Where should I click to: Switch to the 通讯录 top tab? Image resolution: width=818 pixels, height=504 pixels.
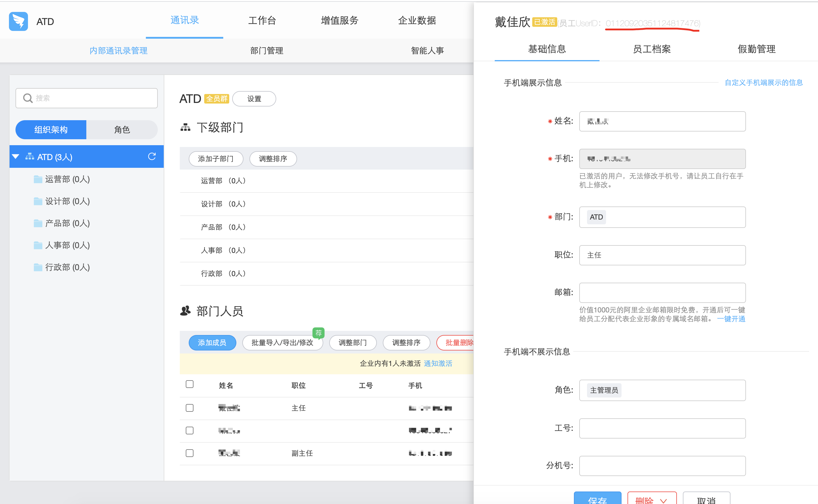pos(185,20)
